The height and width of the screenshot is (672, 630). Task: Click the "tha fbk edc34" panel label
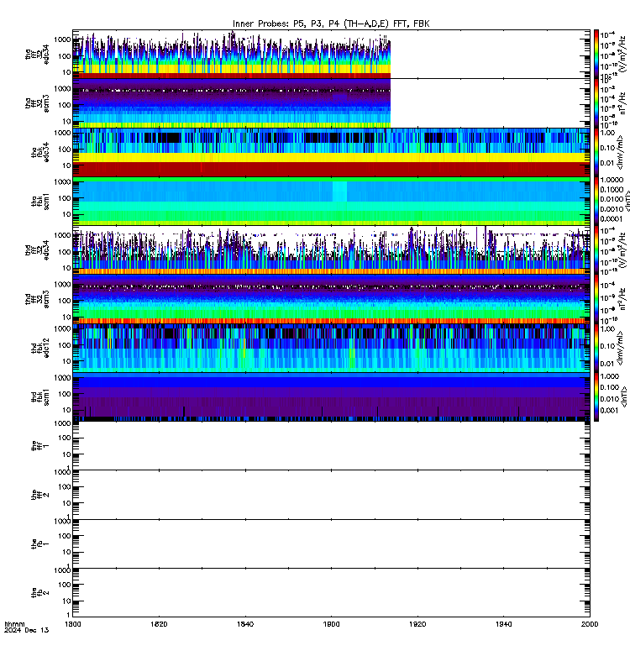click(40, 153)
